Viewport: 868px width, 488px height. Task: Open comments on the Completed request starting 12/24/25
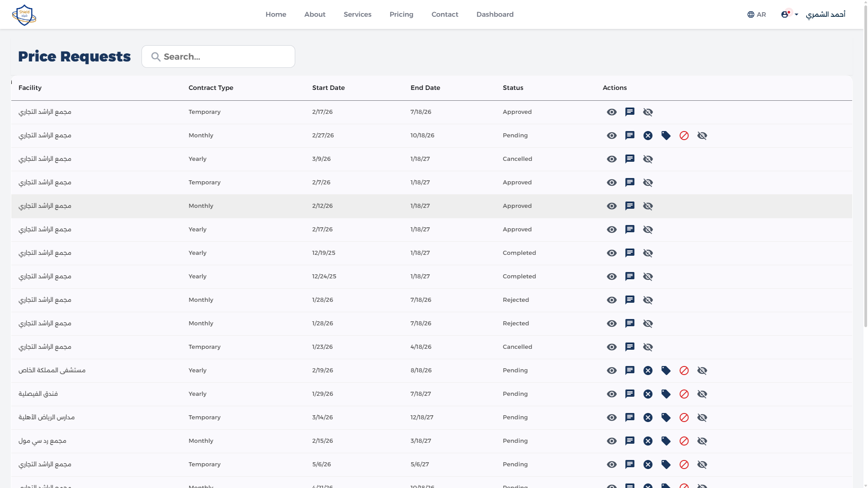[x=630, y=276]
